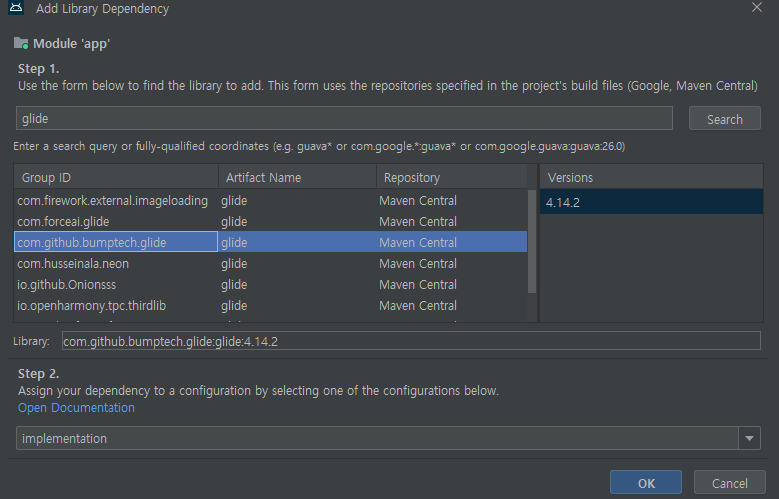Click the Search button

[724, 119]
